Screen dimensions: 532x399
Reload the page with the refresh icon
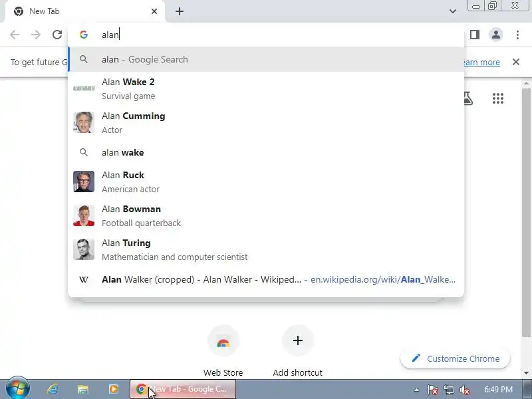click(x=57, y=35)
